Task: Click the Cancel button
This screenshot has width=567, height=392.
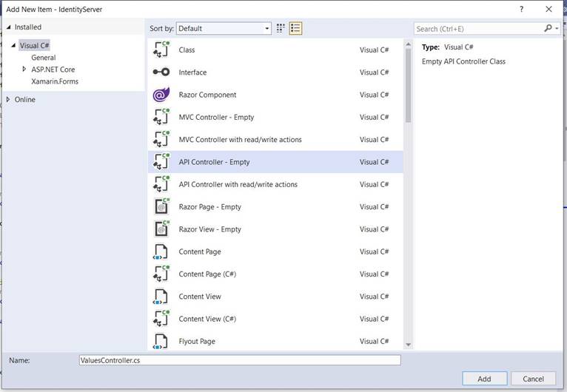Action: [x=533, y=379]
